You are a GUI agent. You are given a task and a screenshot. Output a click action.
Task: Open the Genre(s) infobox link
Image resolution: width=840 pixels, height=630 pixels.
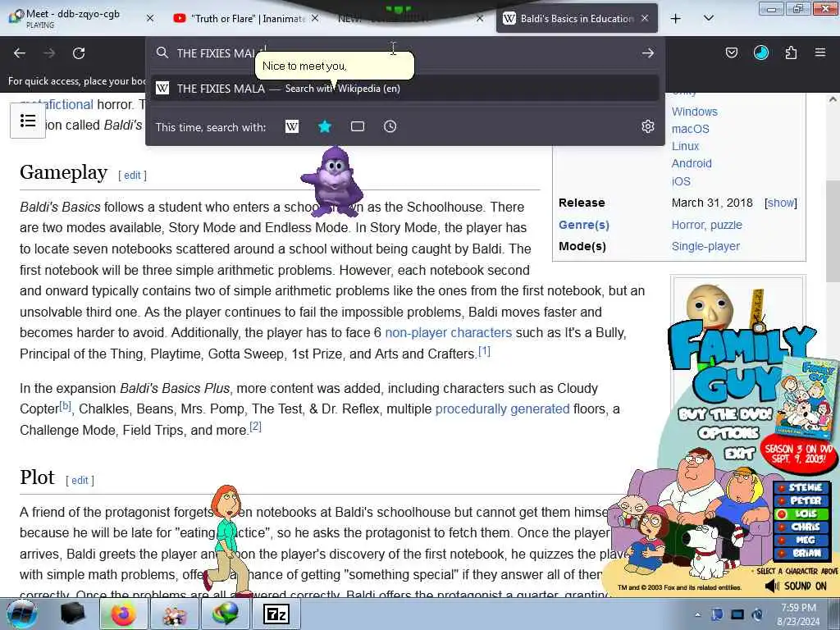click(x=584, y=225)
